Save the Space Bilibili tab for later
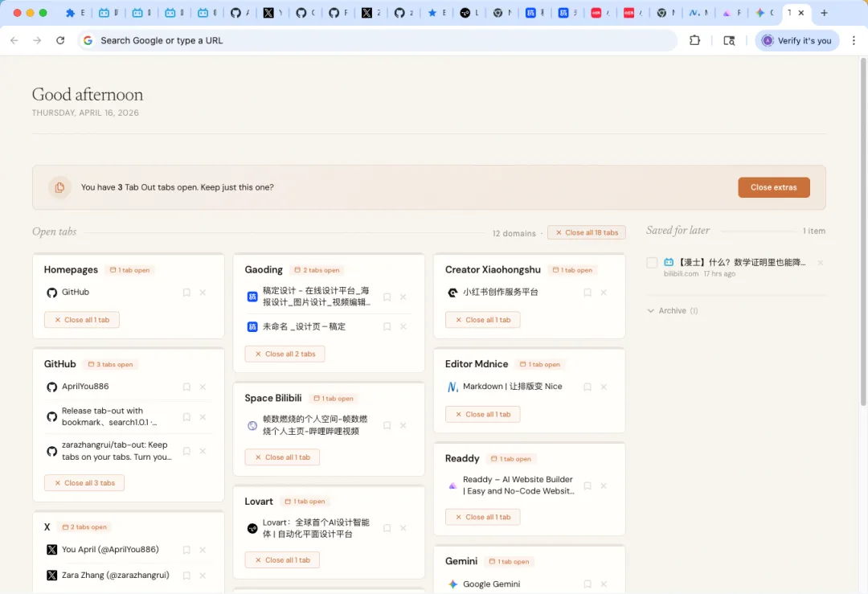The image size is (868, 594). 387,425
